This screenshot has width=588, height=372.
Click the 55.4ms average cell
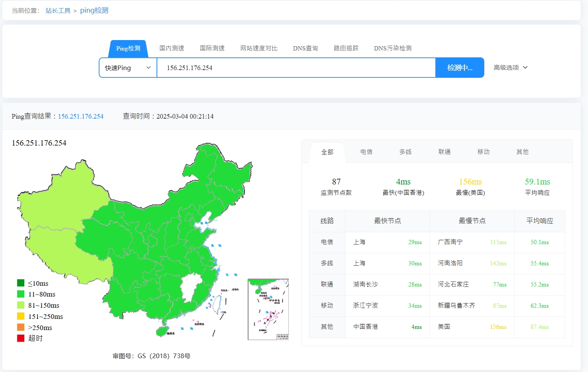point(539,263)
